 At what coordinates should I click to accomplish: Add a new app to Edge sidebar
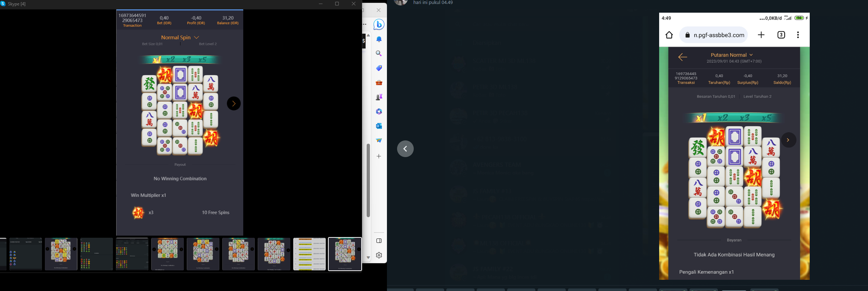point(379,156)
